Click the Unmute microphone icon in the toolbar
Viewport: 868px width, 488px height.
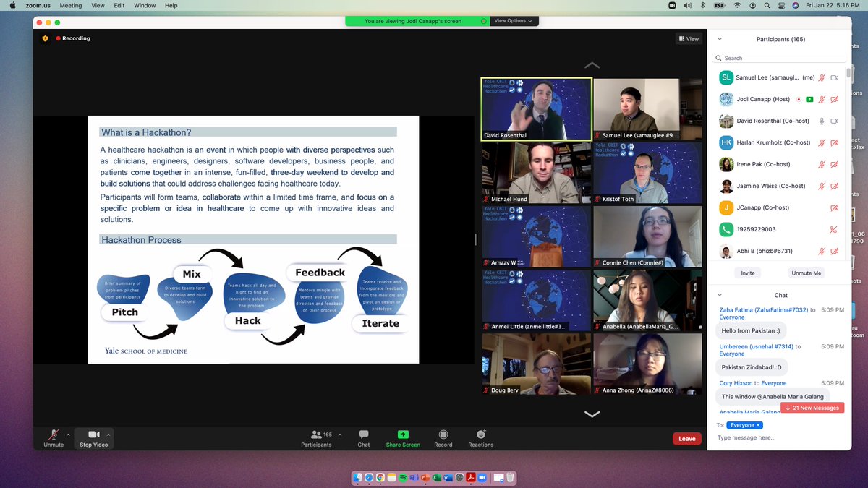(54, 434)
